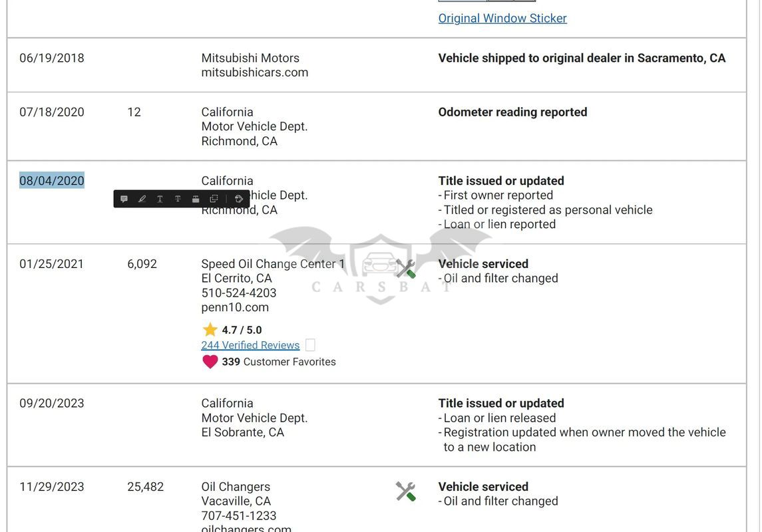This screenshot has width=762, height=532.
Task: Click phone number 510-524-4203
Action: pos(239,293)
